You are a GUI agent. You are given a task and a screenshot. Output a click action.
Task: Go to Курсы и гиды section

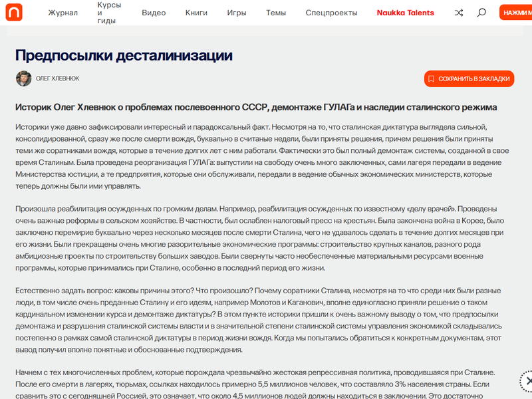pyautogui.click(x=109, y=13)
